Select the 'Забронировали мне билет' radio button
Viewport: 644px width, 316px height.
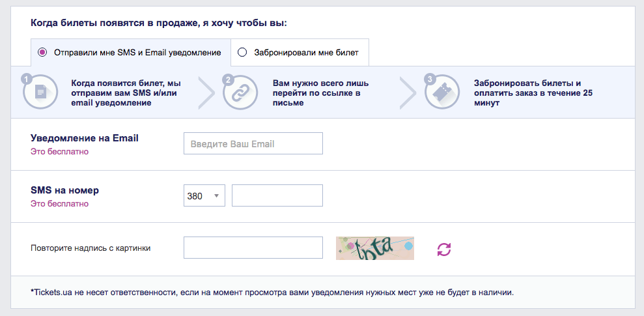(x=242, y=52)
